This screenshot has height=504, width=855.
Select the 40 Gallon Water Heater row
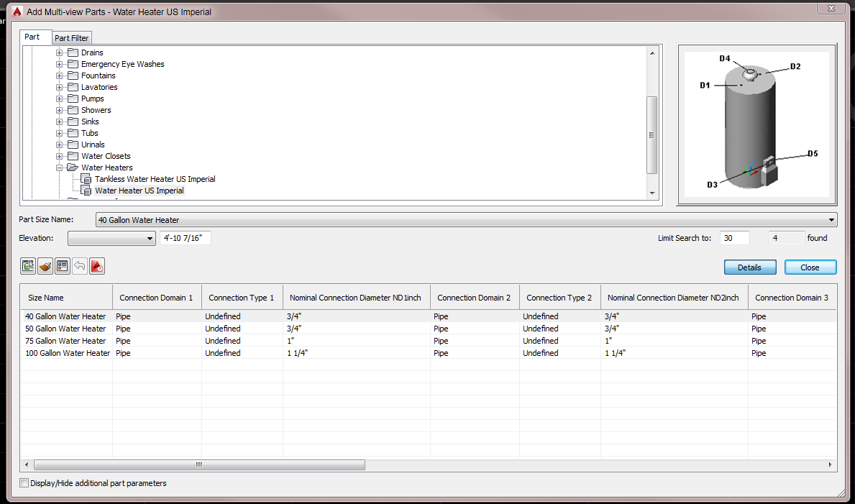click(x=428, y=316)
